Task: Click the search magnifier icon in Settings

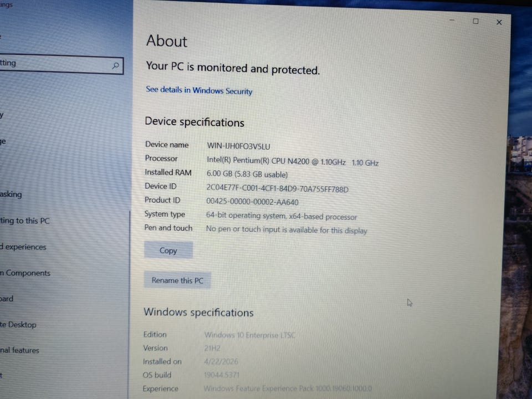Action: pos(115,65)
